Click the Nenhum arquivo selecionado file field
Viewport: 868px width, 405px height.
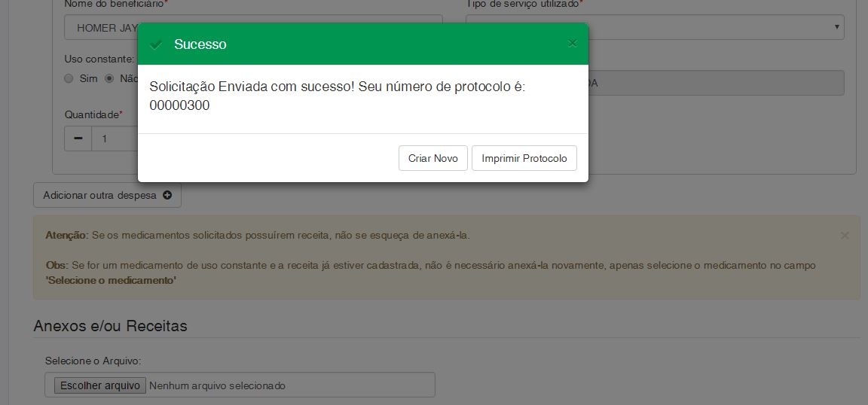pos(240,385)
